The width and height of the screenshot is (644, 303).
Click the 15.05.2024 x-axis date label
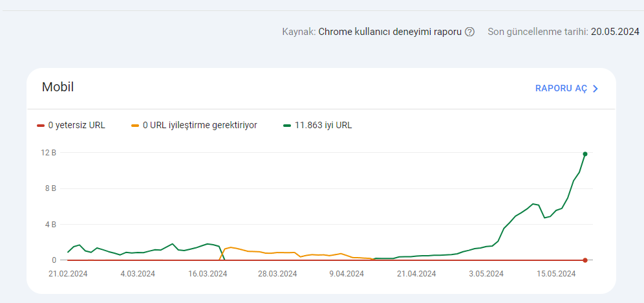[x=556, y=274]
